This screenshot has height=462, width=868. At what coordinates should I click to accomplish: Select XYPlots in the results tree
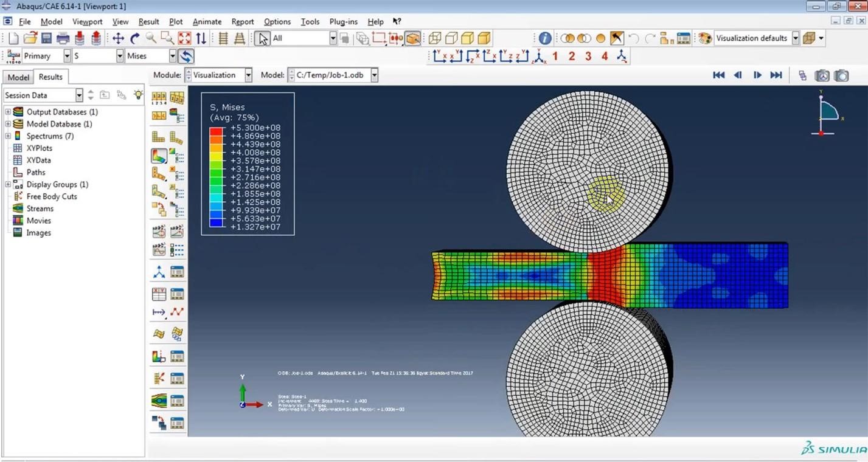click(39, 148)
